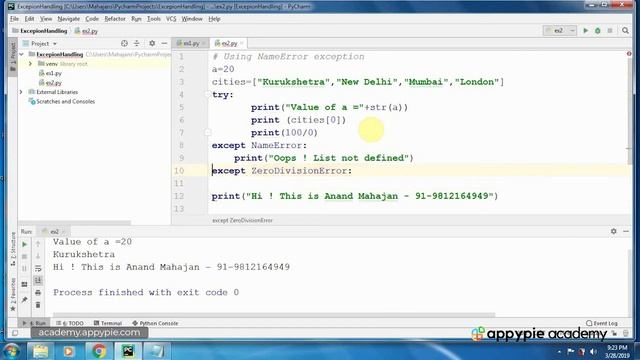Open Run panel settings gear
The height and width of the screenshot is (360, 640).
(613, 231)
